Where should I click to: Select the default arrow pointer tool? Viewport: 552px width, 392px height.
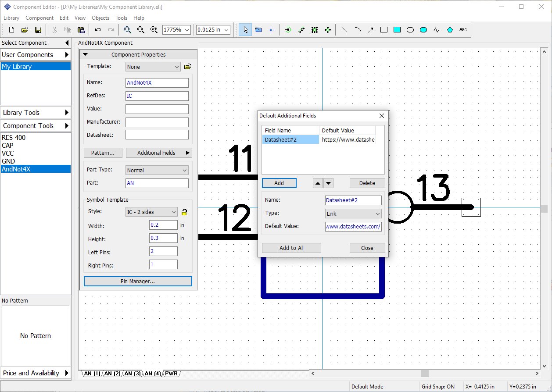click(245, 30)
